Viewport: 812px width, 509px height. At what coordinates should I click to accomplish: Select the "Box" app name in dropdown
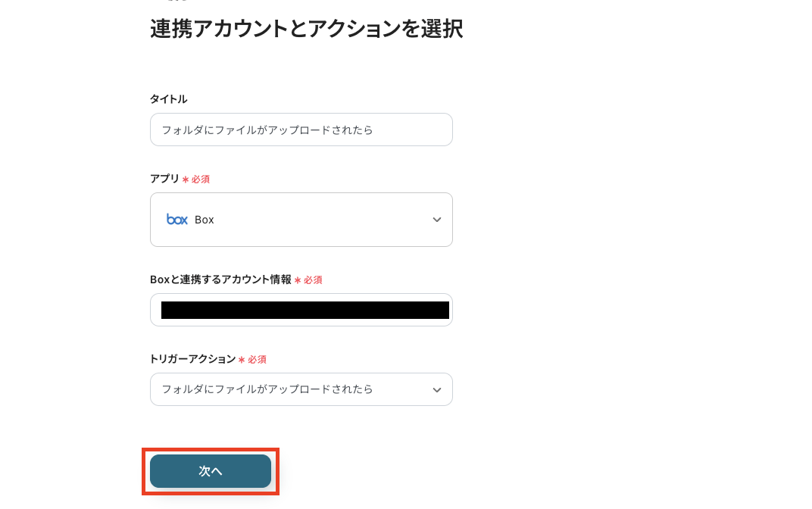coord(205,220)
